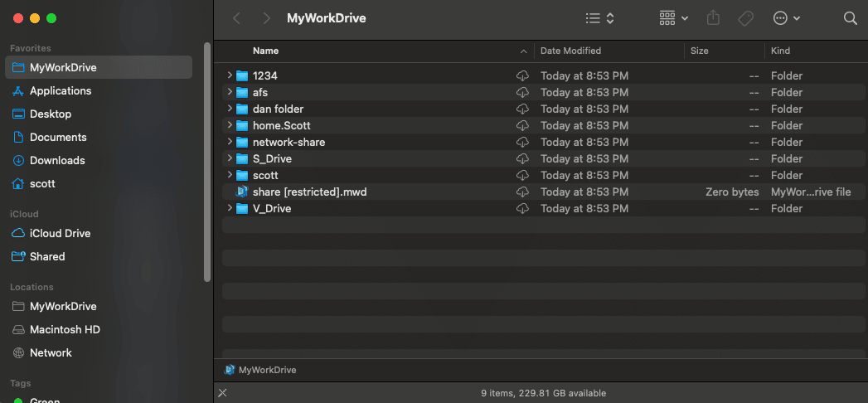Close the path bar with X icon
The height and width of the screenshot is (403, 868).
221,393
